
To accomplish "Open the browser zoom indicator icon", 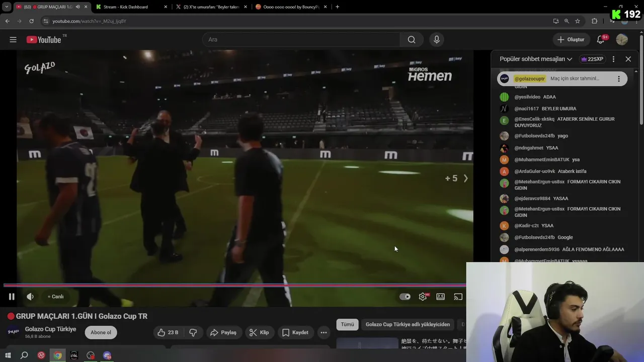I will point(567,21).
